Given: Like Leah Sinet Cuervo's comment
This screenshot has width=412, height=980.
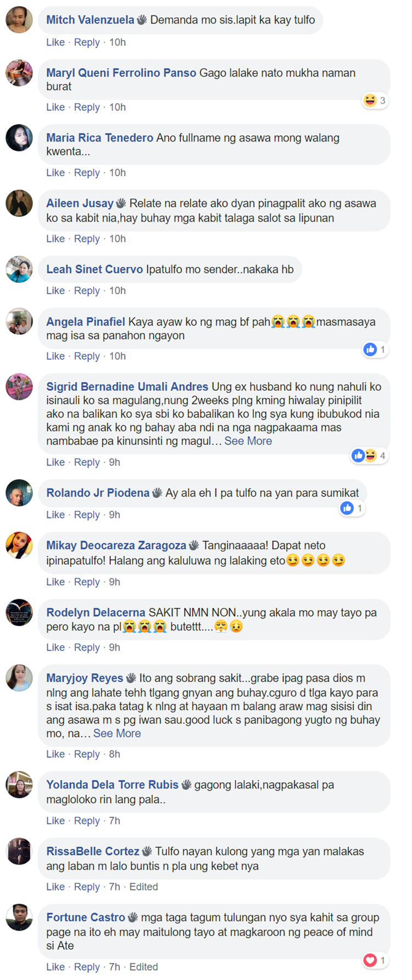Looking at the screenshot, I should (55, 291).
